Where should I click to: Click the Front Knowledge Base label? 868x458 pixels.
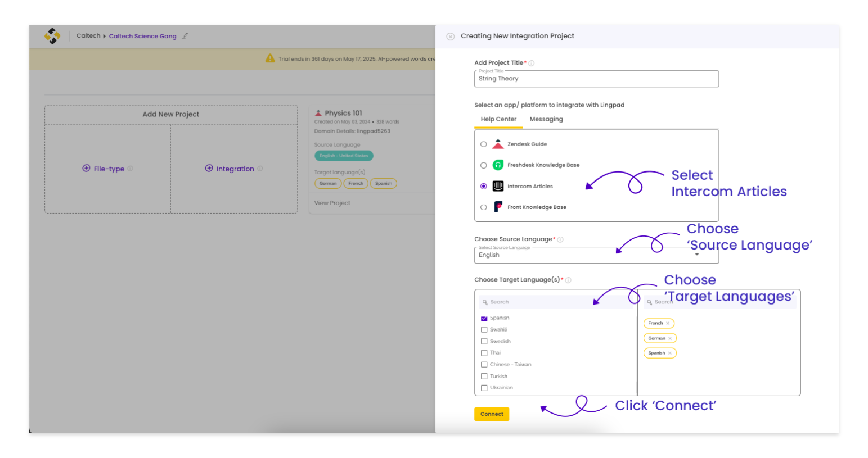(x=537, y=207)
